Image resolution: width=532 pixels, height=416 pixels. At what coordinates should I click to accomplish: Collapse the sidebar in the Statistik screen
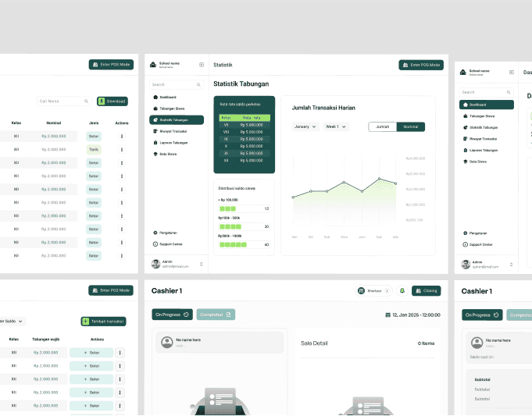click(x=202, y=65)
